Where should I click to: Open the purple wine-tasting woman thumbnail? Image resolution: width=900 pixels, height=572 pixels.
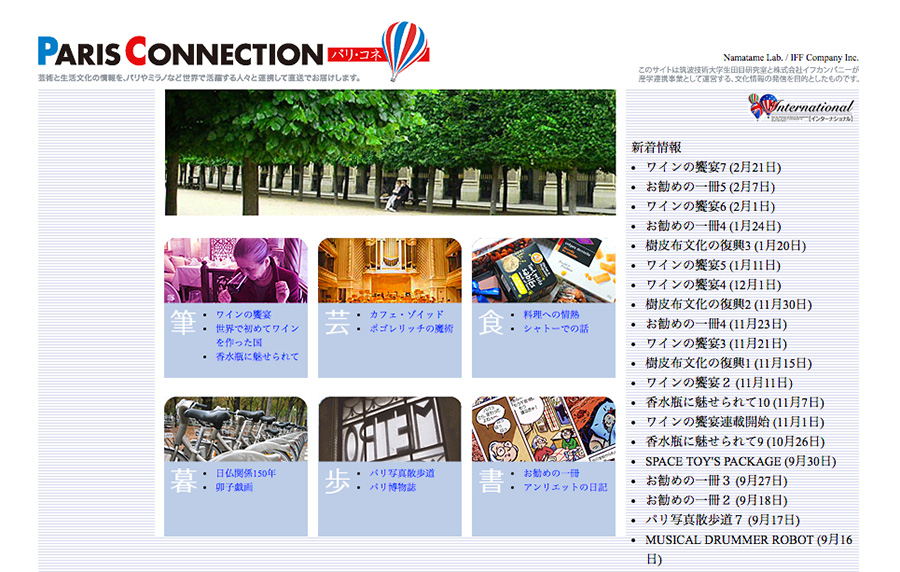click(236, 270)
